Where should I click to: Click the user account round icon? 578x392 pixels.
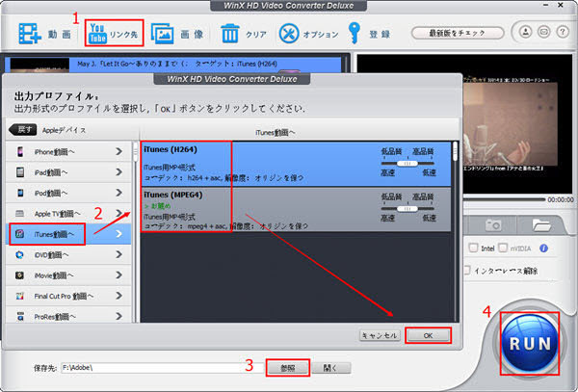point(525,32)
